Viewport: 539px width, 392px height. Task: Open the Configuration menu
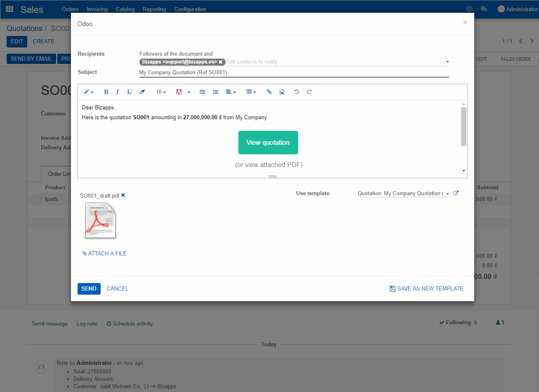click(x=190, y=9)
